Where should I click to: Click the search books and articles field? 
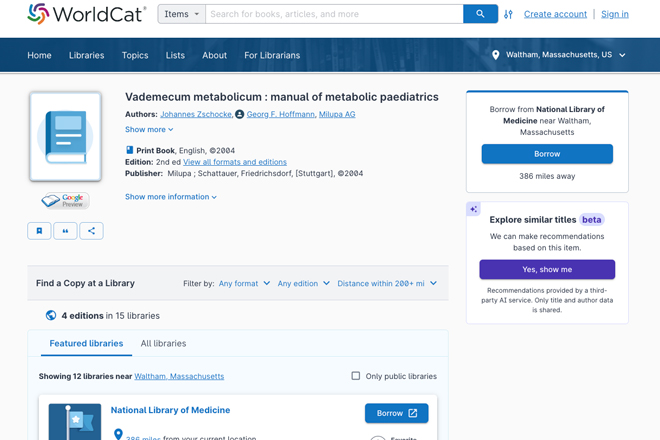click(x=334, y=14)
